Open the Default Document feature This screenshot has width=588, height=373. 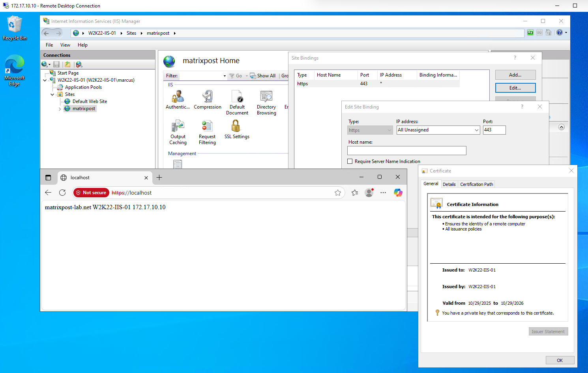point(237,97)
